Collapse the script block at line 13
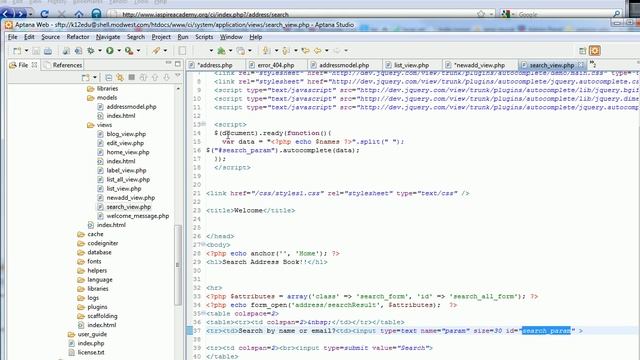The width and height of the screenshot is (640, 360). coord(204,124)
